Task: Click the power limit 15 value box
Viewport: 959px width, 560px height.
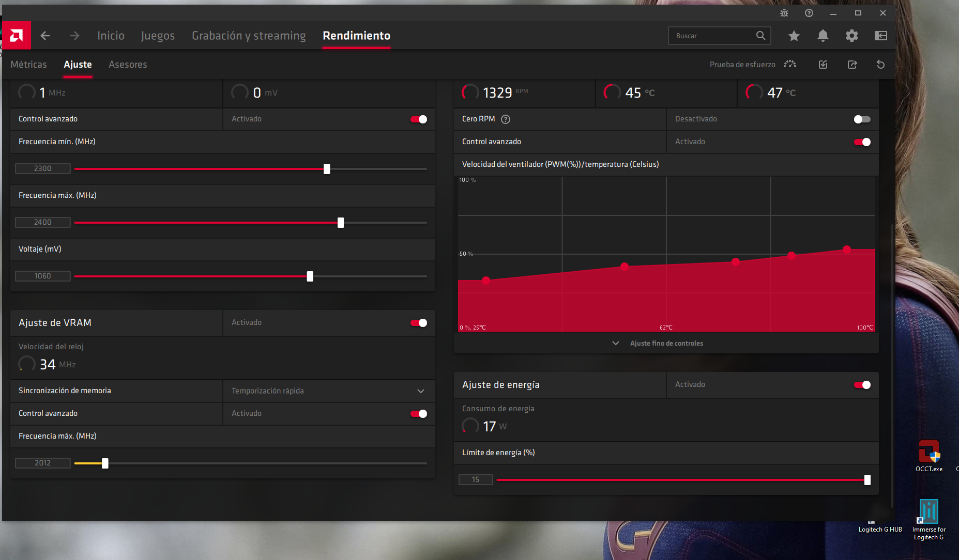Action: tap(476, 479)
